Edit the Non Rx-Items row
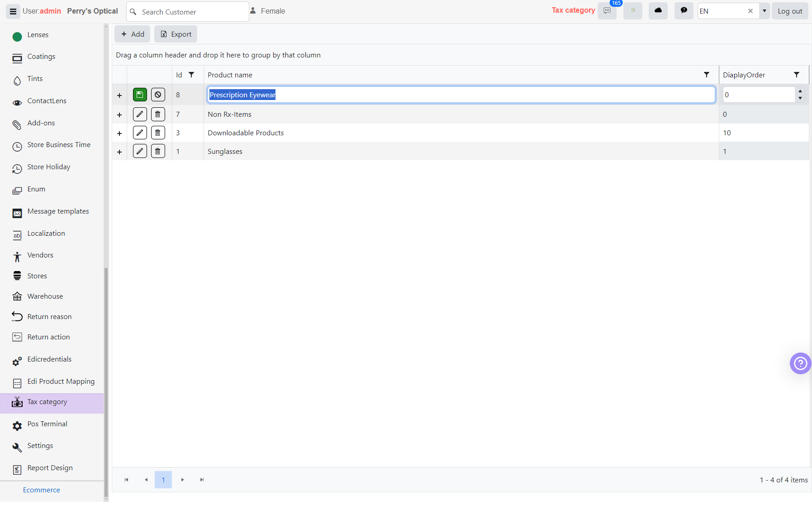This screenshot has height=510, width=812. (x=140, y=114)
